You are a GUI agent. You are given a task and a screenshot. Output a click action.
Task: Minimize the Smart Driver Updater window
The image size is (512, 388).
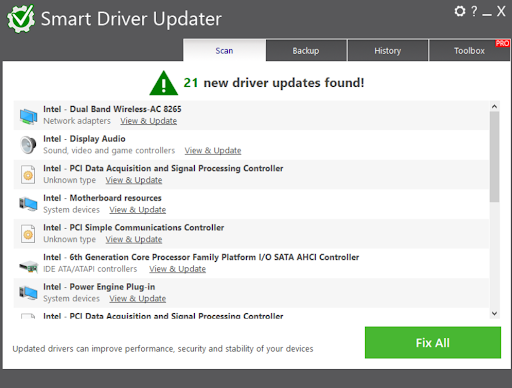click(x=487, y=13)
